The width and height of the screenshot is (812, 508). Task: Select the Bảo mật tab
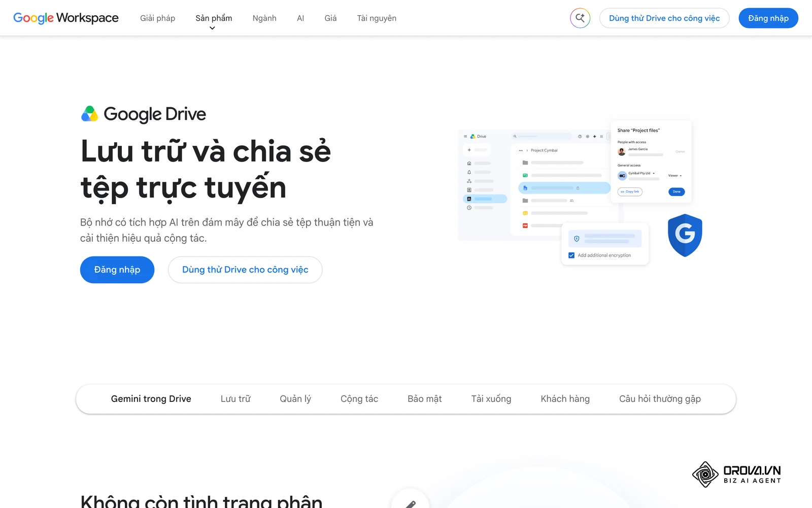[425, 399]
